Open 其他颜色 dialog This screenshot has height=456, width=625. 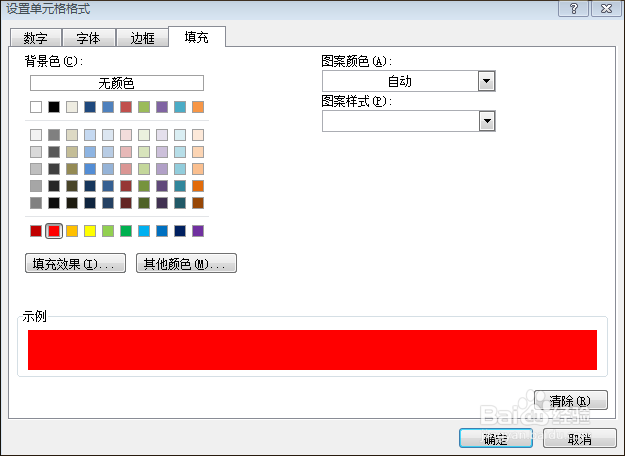[186, 263]
